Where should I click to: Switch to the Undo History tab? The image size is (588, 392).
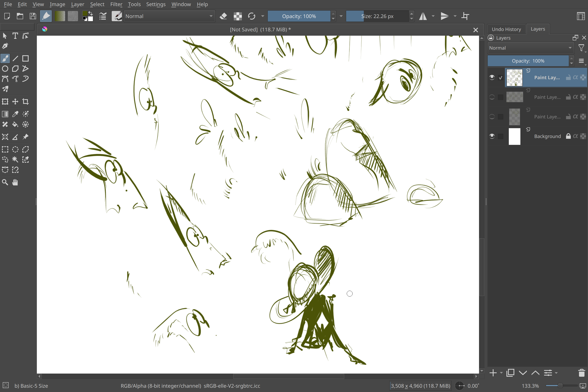pyautogui.click(x=506, y=29)
